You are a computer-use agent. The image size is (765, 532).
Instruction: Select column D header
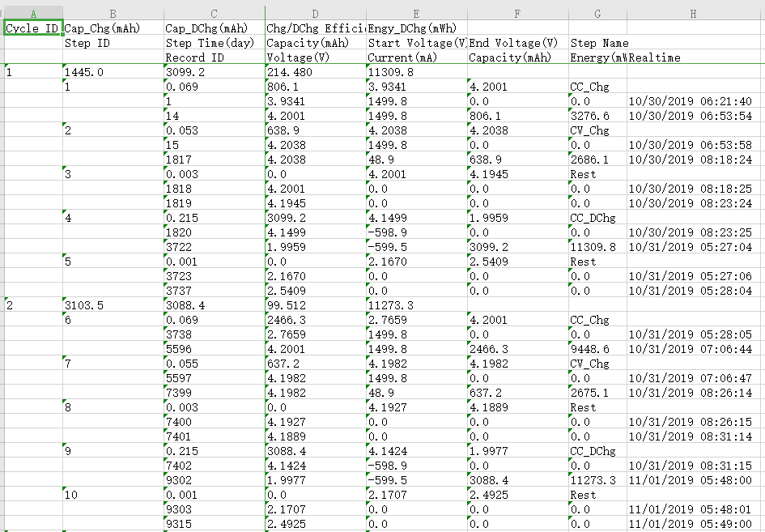pos(315,13)
